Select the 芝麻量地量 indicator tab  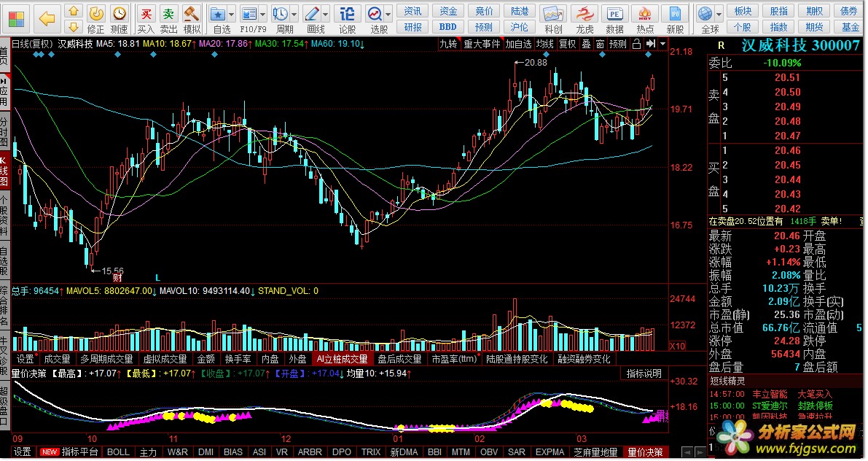(595, 452)
